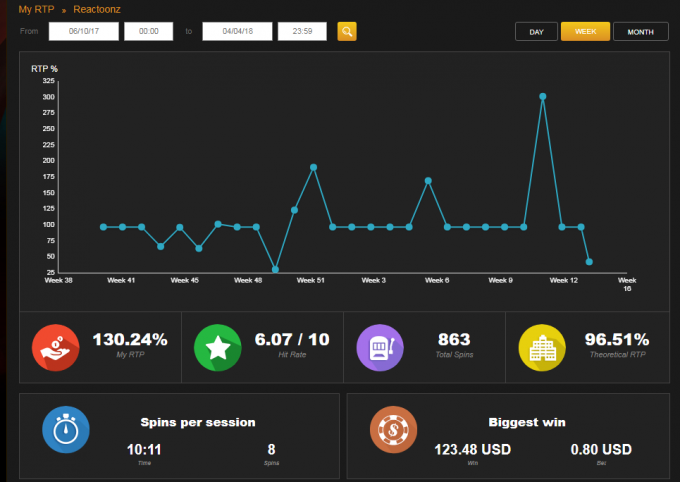Click the Biggest win heading
The width and height of the screenshot is (680, 482).
pyautogui.click(x=527, y=423)
